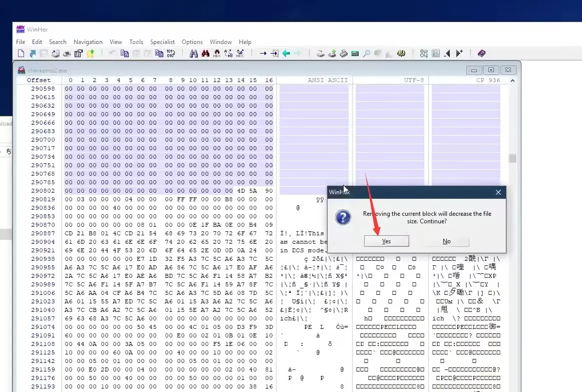The height and width of the screenshot is (392, 582).
Task: Click the Print toolbar icon
Action: (67, 54)
